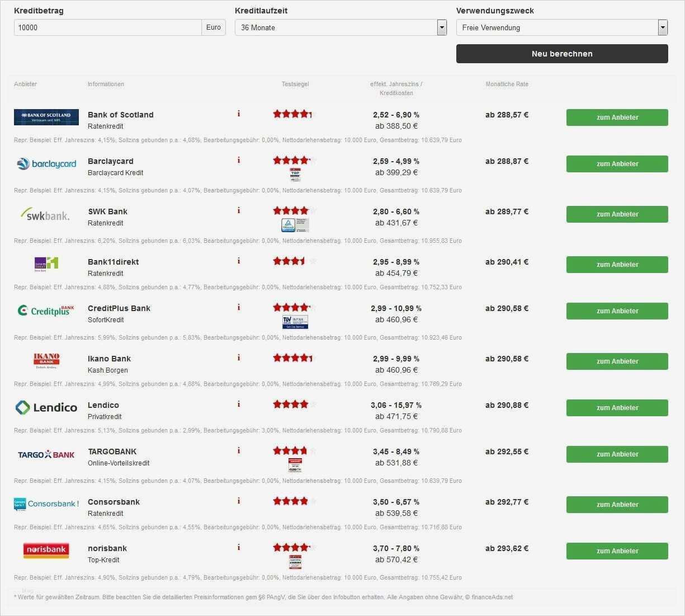Go to Consorsbank via zum Anbieter
Viewport: 685px width, 616px height.
click(617, 505)
